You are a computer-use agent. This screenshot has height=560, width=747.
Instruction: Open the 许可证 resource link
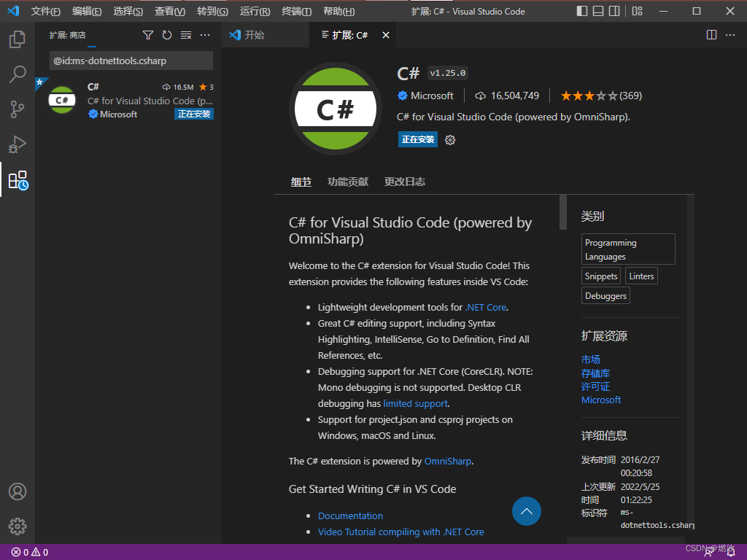[595, 386]
